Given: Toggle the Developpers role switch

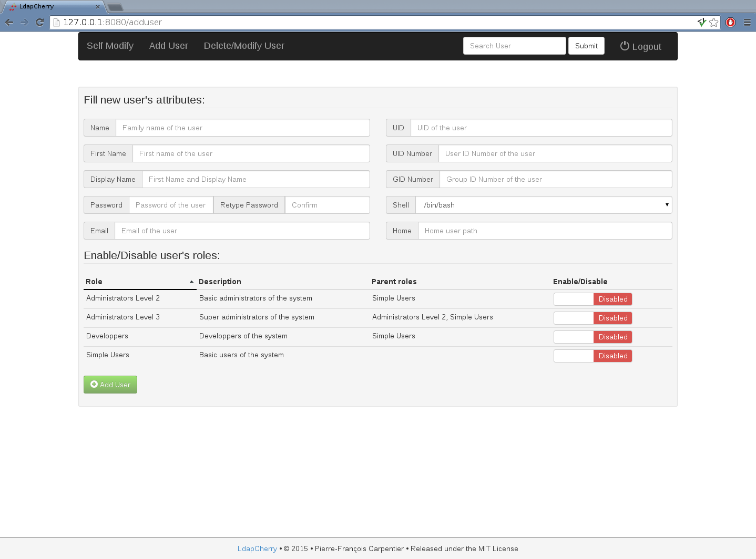Looking at the screenshot, I should click(x=592, y=337).
